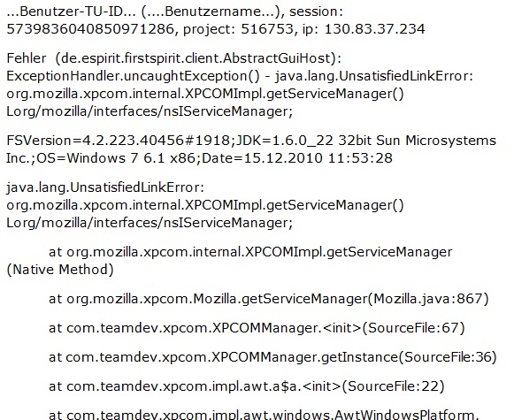Image resolution: width=514 pixels, height=420 pixels.
Task: Click the (Native Method) text
Action: [60, 270]
